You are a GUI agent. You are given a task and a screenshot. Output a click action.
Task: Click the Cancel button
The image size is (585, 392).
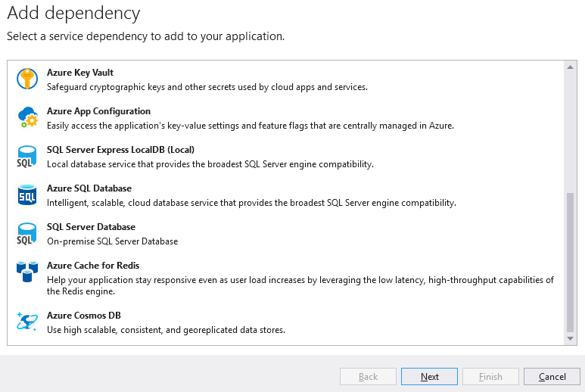(552, 377)
